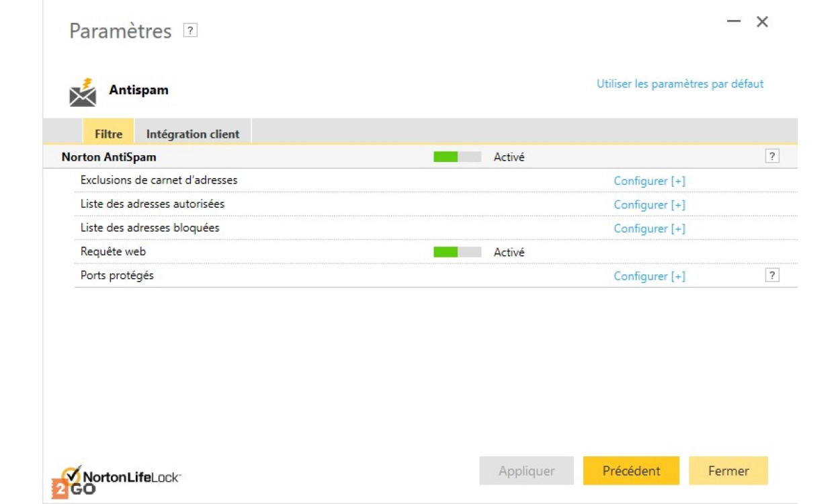The height and width of the screenshot is (504, 840).
Task: Open help next to the Paramètres title
Action: [x=191, y=30]
